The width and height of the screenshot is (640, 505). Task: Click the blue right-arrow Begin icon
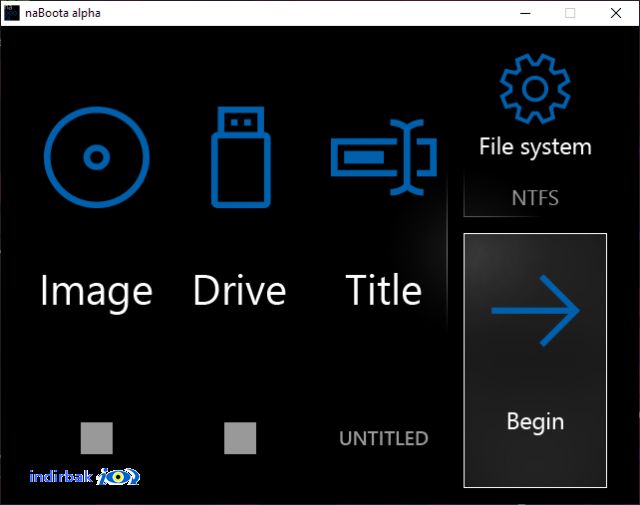point(536,311)
